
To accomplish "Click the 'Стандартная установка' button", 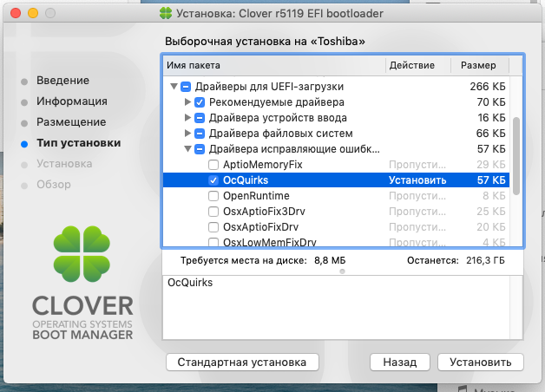I will tap(242, 363).
